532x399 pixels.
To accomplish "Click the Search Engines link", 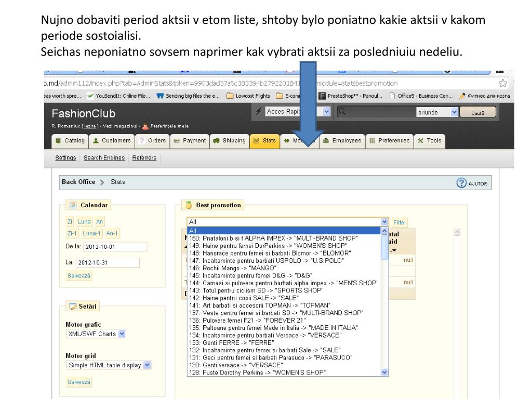I will point(104,158).
